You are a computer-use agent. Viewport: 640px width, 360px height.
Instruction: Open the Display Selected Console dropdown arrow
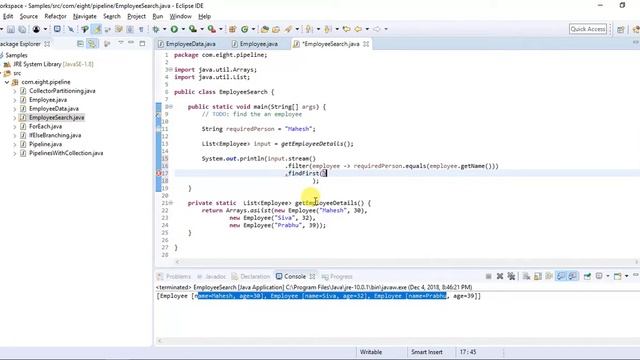607,276
